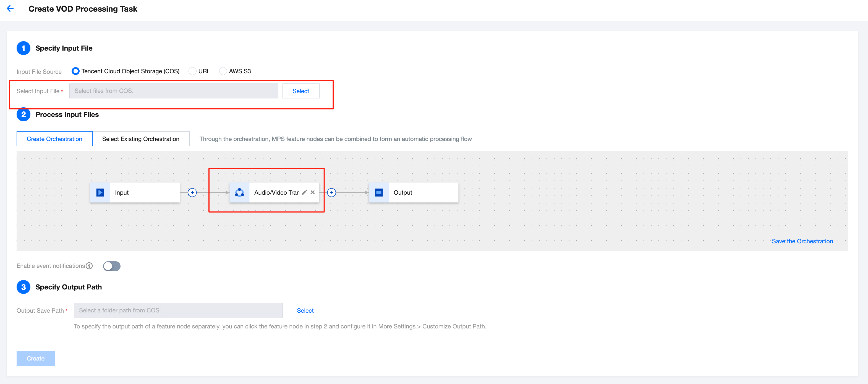Switch to Create Orchestration tab
The image size is (868, 384).
[54, 139]
